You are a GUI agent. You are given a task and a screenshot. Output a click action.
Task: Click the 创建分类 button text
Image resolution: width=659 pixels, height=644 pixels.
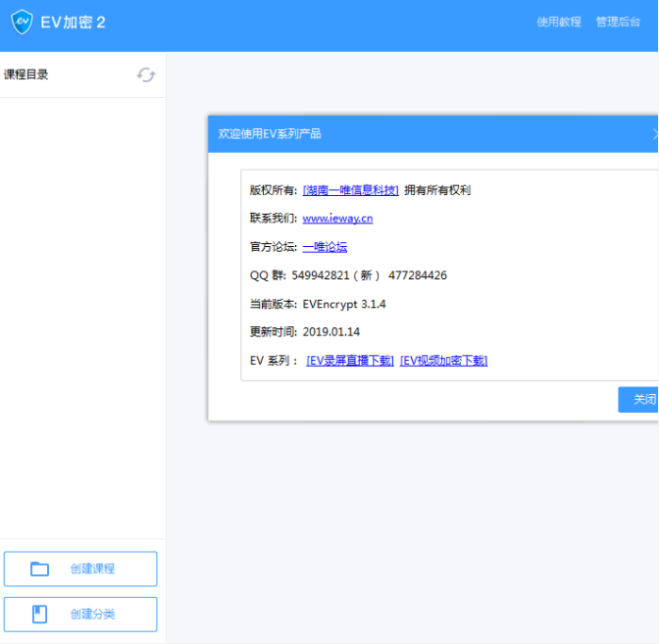[x=92, y=614]
